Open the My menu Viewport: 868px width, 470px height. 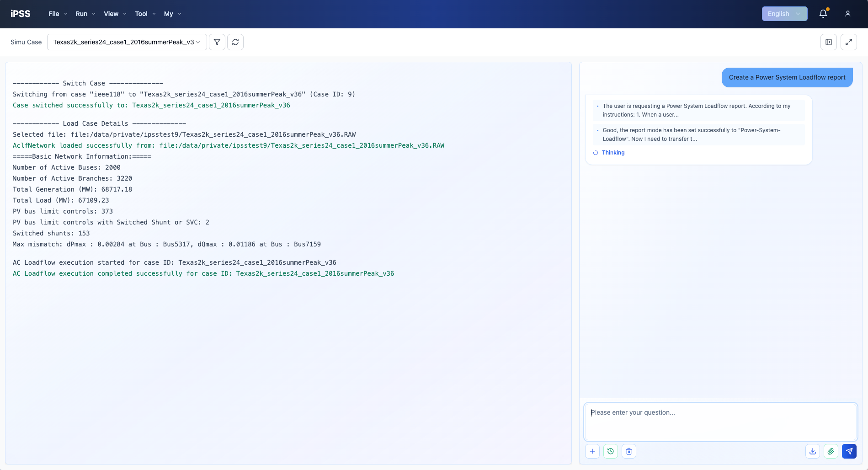[173, 14]
